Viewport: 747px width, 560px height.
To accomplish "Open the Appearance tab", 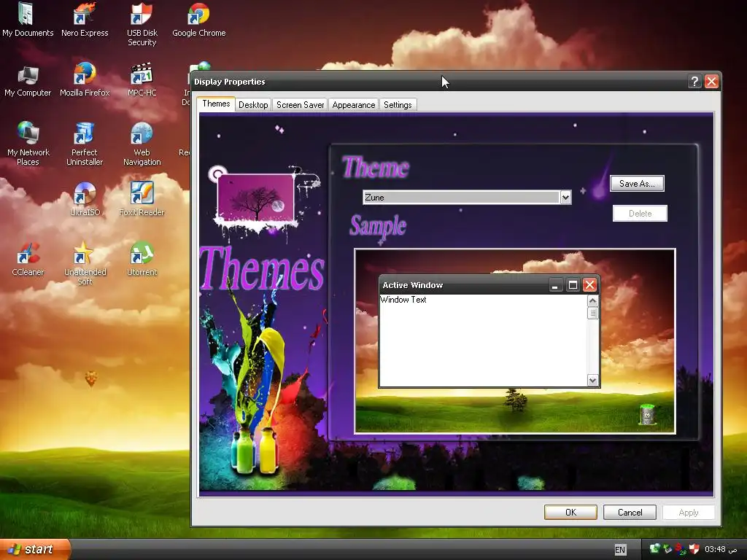I will coord(354,105).
